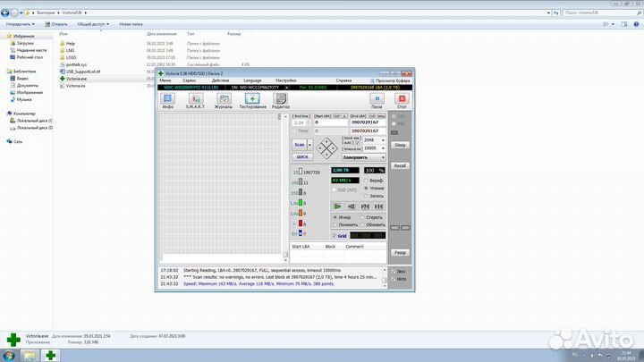This screenshot has width=644, height=362.
Task: Toggle the Grid checkbox
Action: point(335,236)
